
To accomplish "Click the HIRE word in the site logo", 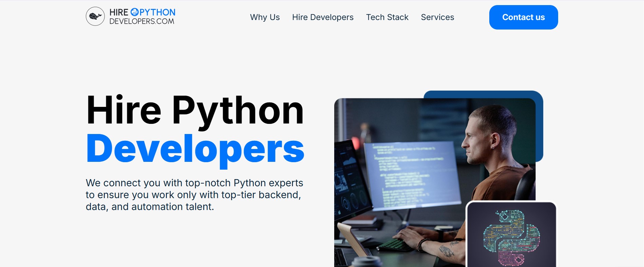I will click(119, 13).
